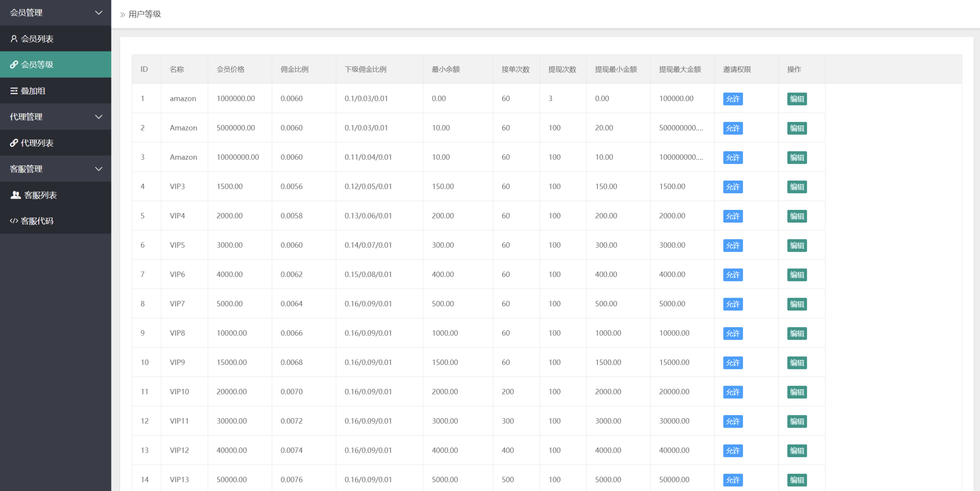Click the people icon beside 客服列表

pyautogui.click(x=16, y=195)
